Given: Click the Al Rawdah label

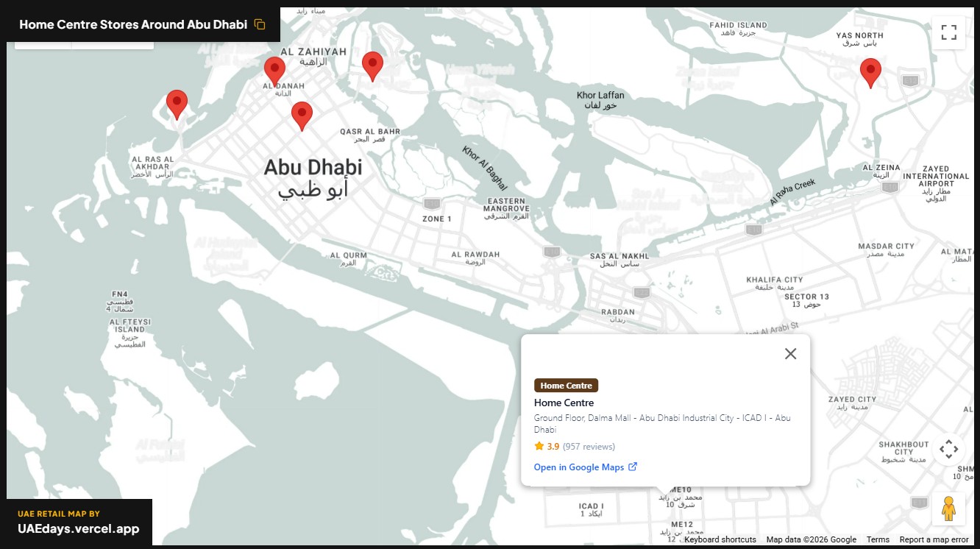Looking at the screenshot, I should coord(475,258).
